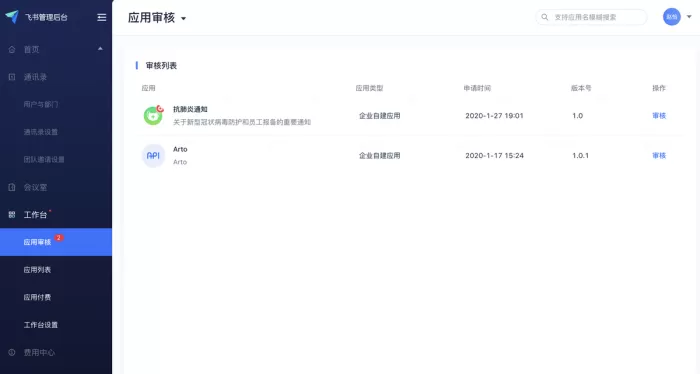This screenshot has height=374, width=700.
Task: Select the active 应用审核 menu item
Action: [x=56, y=242]
